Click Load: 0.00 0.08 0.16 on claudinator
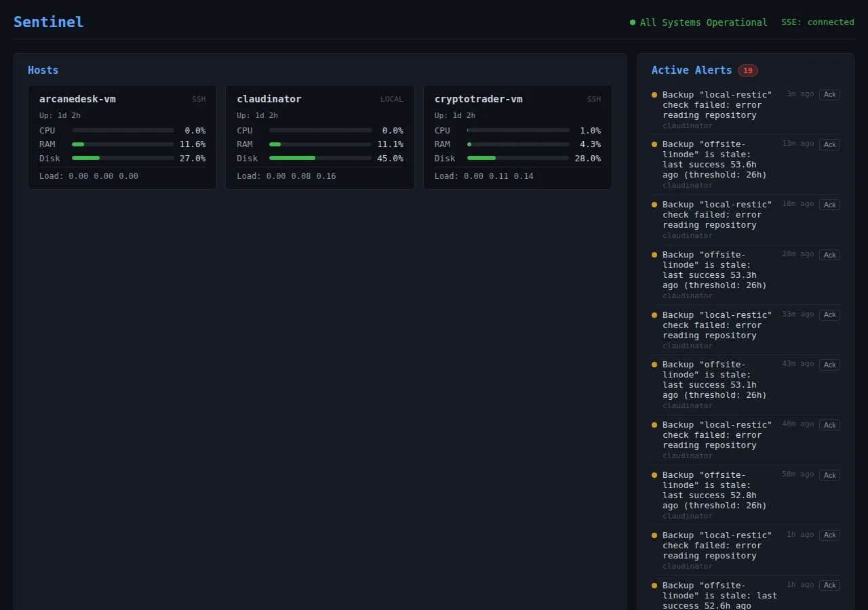This screenshot has width=868, height=610. 286,176
